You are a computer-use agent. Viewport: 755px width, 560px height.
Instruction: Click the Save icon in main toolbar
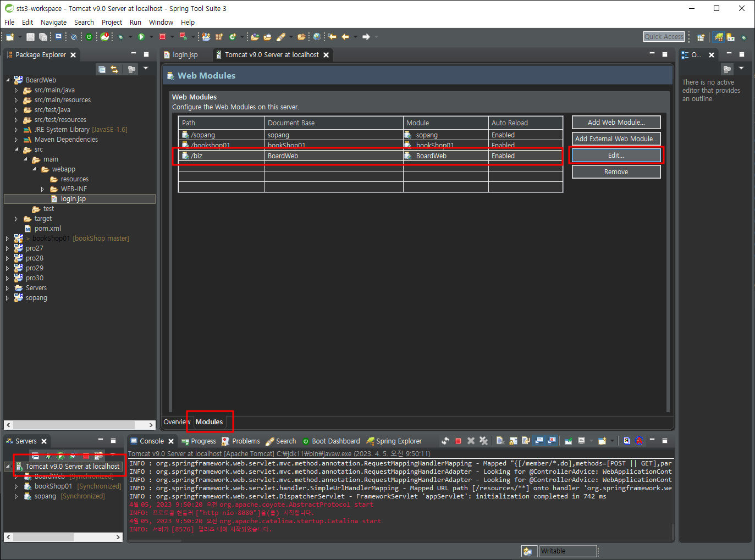[x=30, y=37]
